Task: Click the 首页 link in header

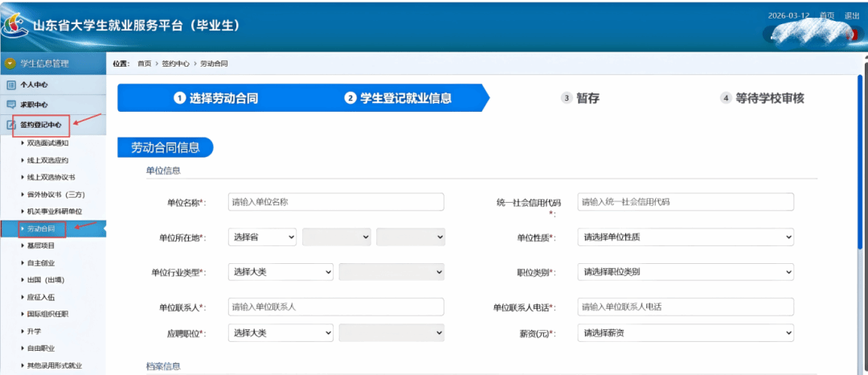Action: click(827, 15)
